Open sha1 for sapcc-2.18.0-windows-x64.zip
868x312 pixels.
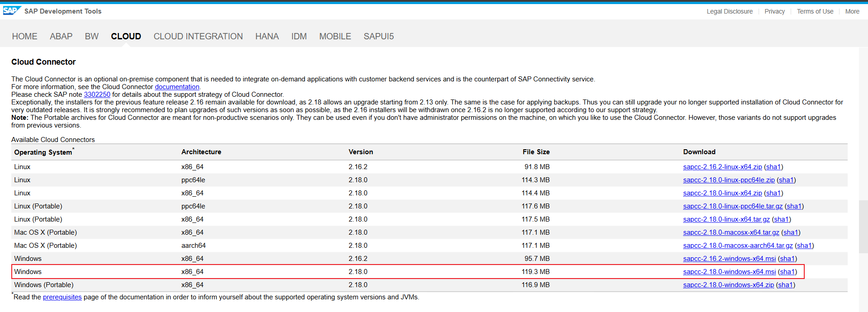point(785,285)
